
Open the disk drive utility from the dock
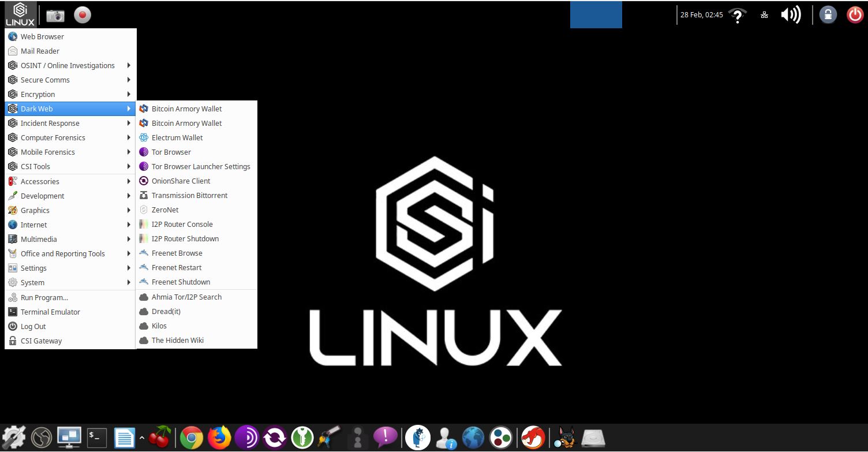(593, 438)
